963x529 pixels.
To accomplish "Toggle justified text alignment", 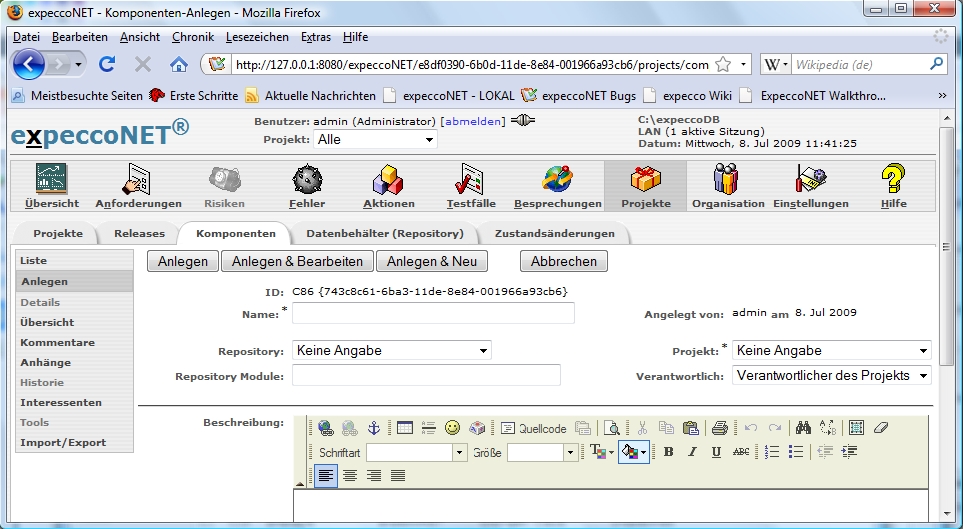I will tap(398, 476).
